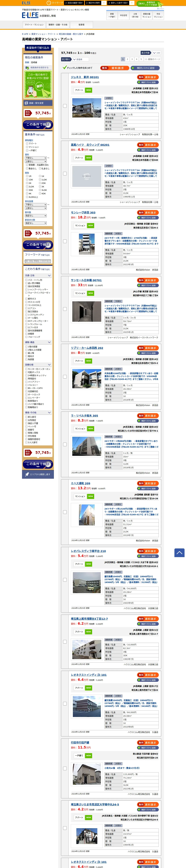
Task: Select the 事務所・店舗・その他 tab
Action: click(58, 25)
